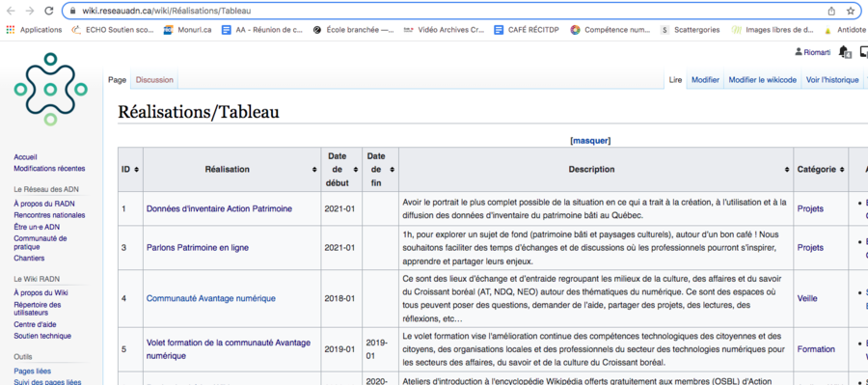Select the Lire tab

coord(675,80)
